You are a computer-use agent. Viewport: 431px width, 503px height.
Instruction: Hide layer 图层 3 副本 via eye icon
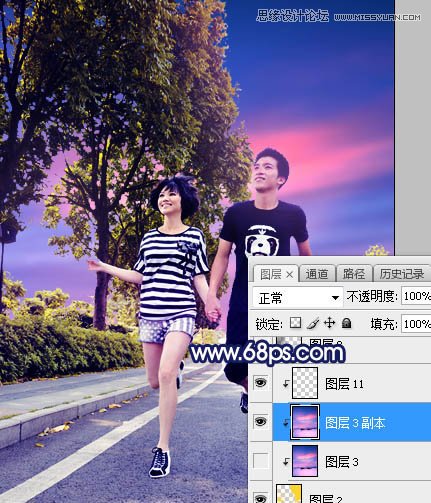click(261, 422)
